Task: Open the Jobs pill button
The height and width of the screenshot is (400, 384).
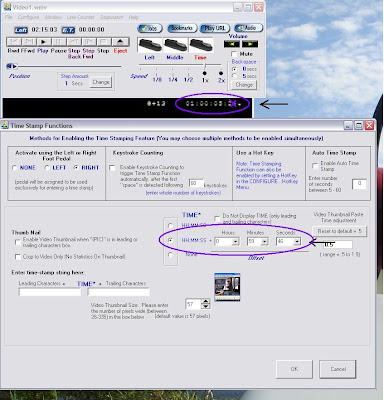Action: tap(150, 28)
